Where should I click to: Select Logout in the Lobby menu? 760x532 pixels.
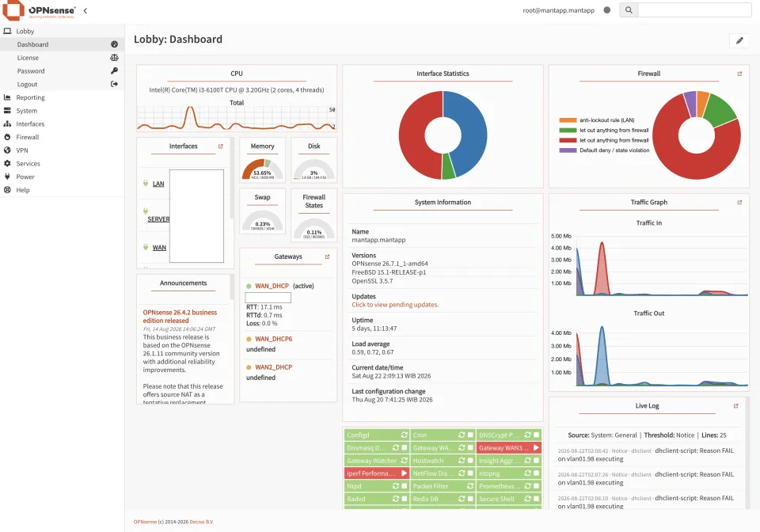coord(62,84)
